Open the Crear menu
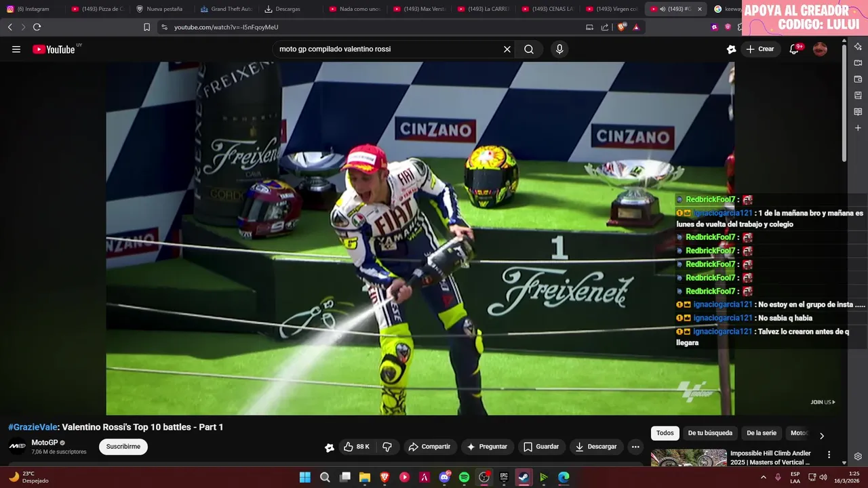The image size is (868, 488). click(760, 49)
